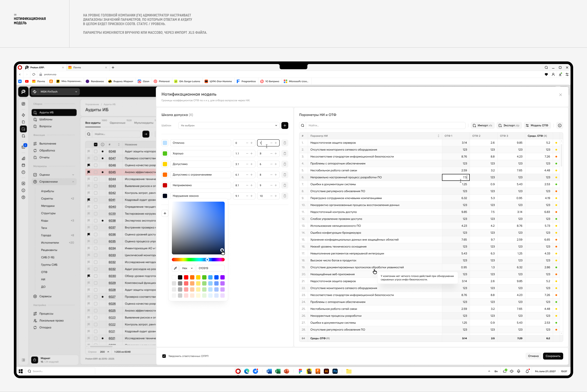The height and width of the screenshot is (392, 587).
Task: Tick the checkbox for audit 6048
Action: (95, 151)
